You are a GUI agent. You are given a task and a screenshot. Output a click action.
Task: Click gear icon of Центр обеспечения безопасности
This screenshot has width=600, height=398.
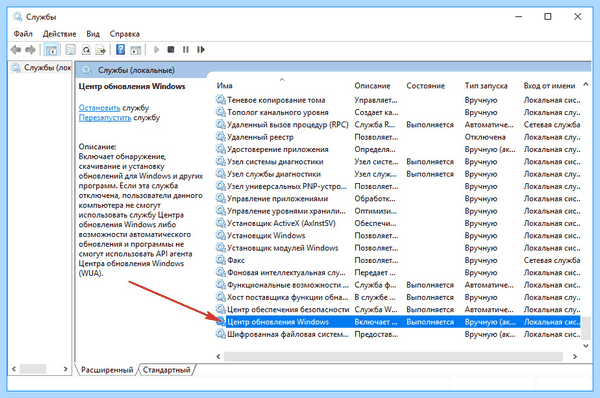220,309
